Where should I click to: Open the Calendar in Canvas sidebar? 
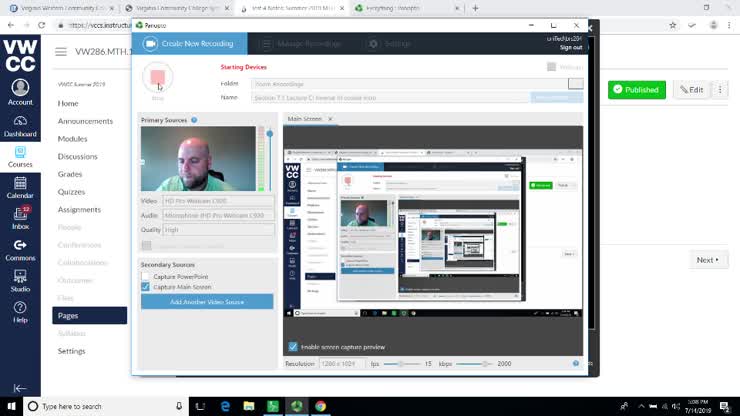tap(20, 186)
